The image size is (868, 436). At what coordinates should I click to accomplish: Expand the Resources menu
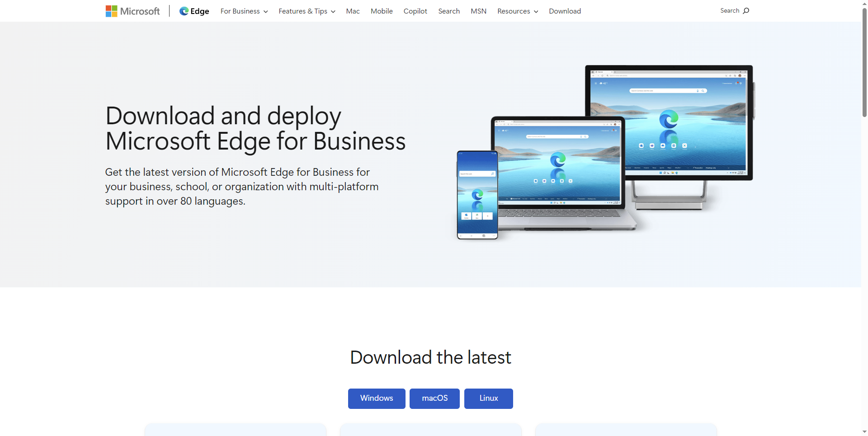coord(518,11)
